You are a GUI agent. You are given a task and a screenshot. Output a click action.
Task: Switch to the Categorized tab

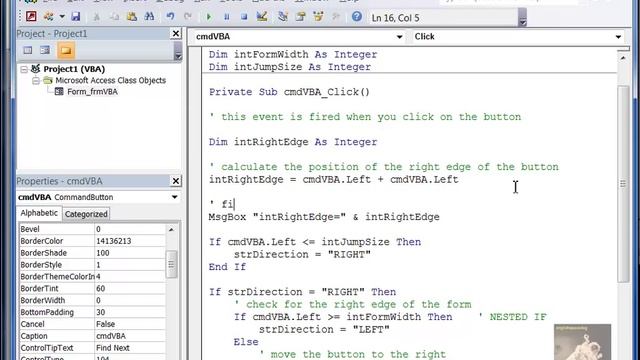(x=86, y=214)
